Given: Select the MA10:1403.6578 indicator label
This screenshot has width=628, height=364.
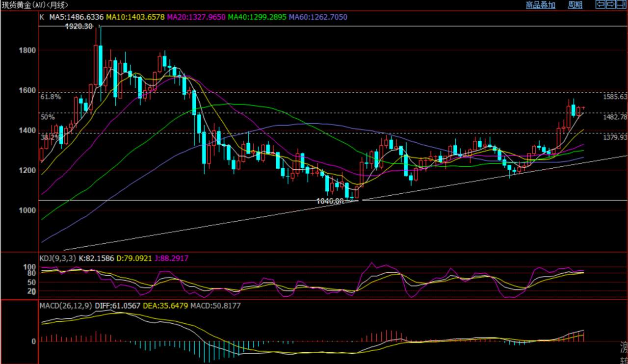Looking at the screenshot, I should 136,17.
